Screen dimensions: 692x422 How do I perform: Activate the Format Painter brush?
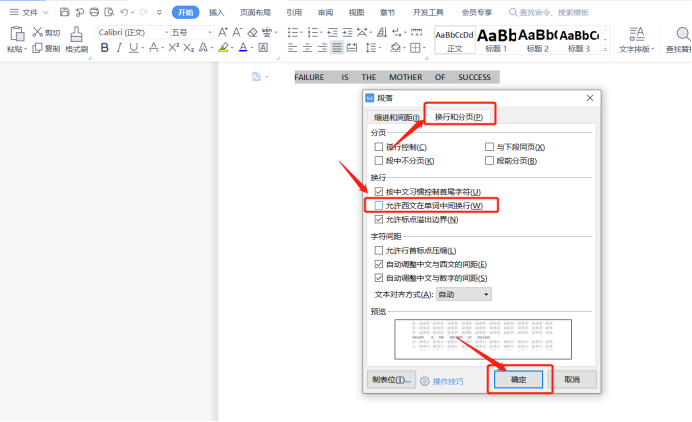(x=76, y=39)
